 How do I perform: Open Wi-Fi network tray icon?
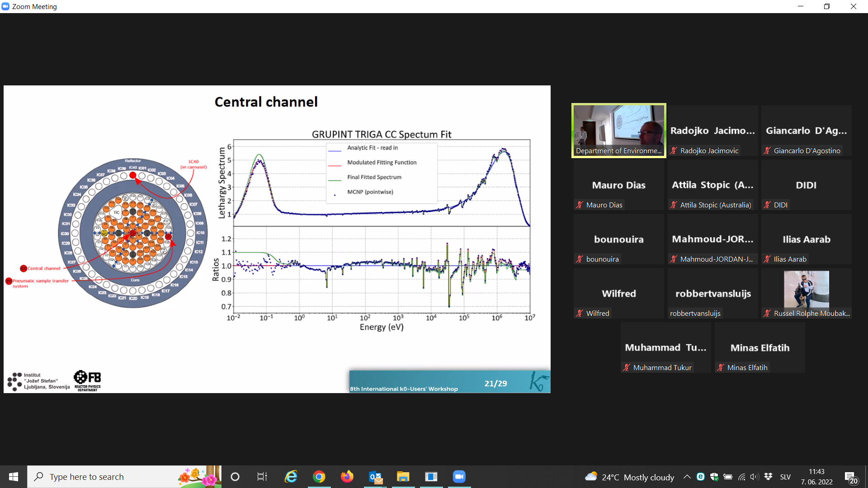[741, 477]
